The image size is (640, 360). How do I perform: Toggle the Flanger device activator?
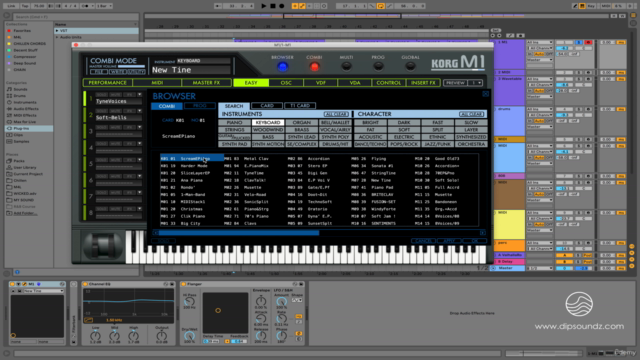[x=183, y=284]
